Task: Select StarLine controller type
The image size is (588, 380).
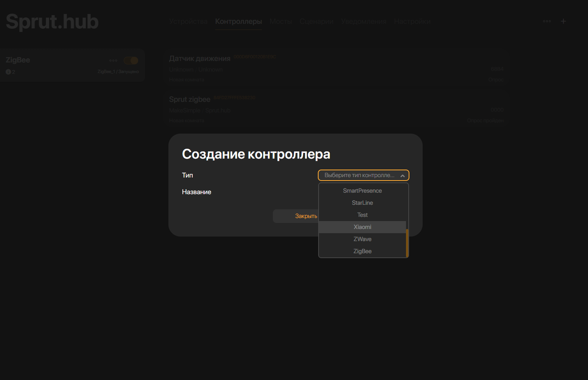Action: pyautogui.click(x=362, y=203)
